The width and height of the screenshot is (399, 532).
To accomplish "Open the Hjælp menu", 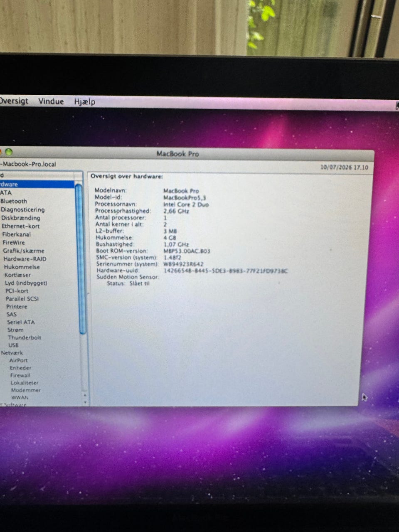I will (x=85, y=101).
